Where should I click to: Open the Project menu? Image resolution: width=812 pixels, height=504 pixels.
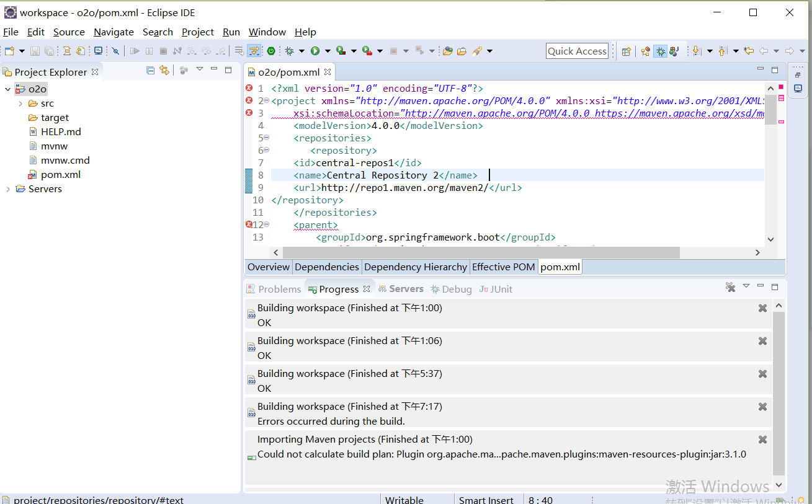[198, 32]
